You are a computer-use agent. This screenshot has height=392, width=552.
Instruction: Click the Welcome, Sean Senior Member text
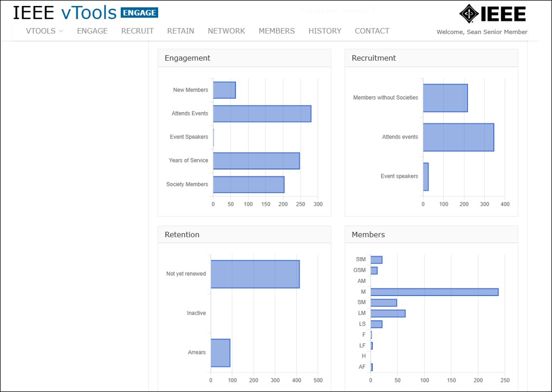point(482,32)
